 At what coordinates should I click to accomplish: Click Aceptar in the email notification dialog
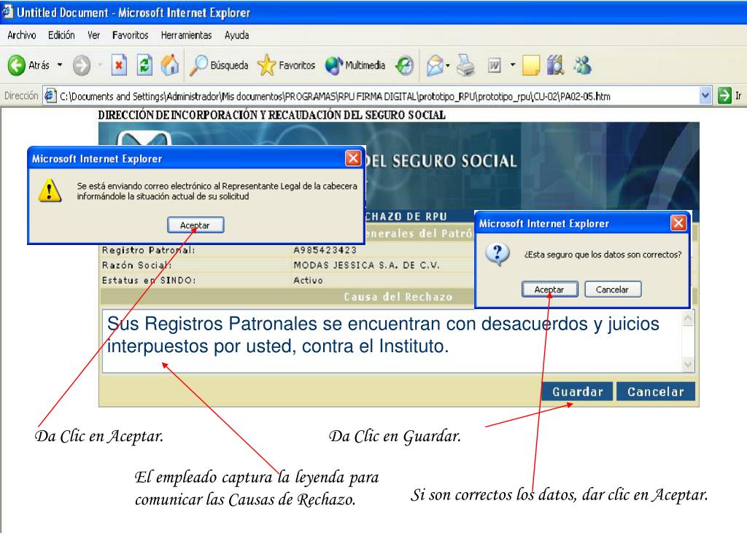pyautogui.click(x=196, y=225)
